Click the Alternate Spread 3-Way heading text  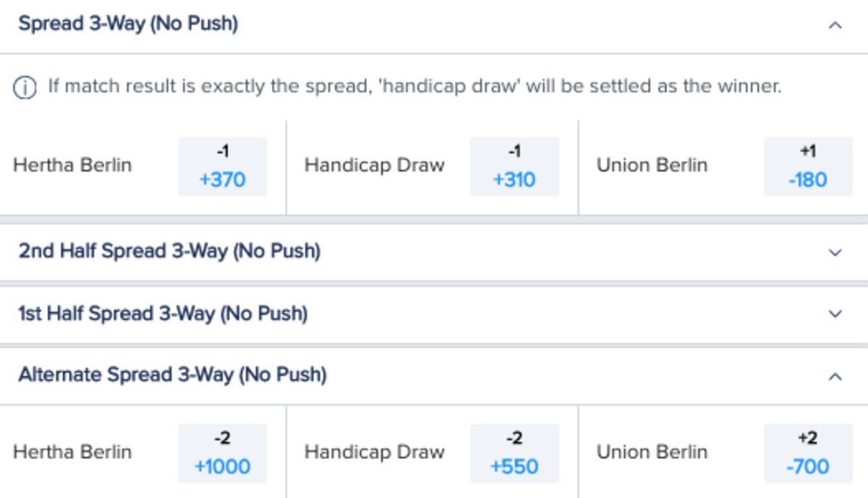(x=172, y=374)
